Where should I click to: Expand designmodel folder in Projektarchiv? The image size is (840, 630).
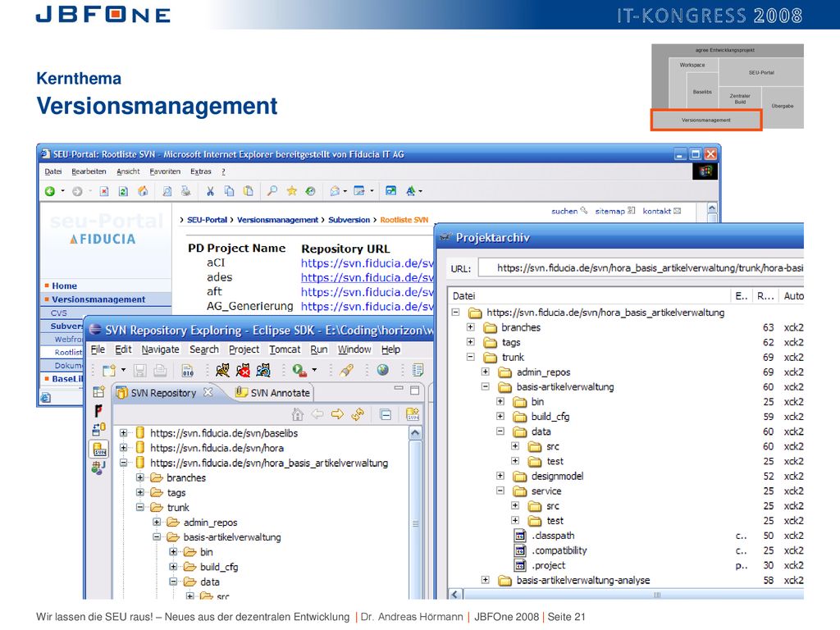coord(500,476)
